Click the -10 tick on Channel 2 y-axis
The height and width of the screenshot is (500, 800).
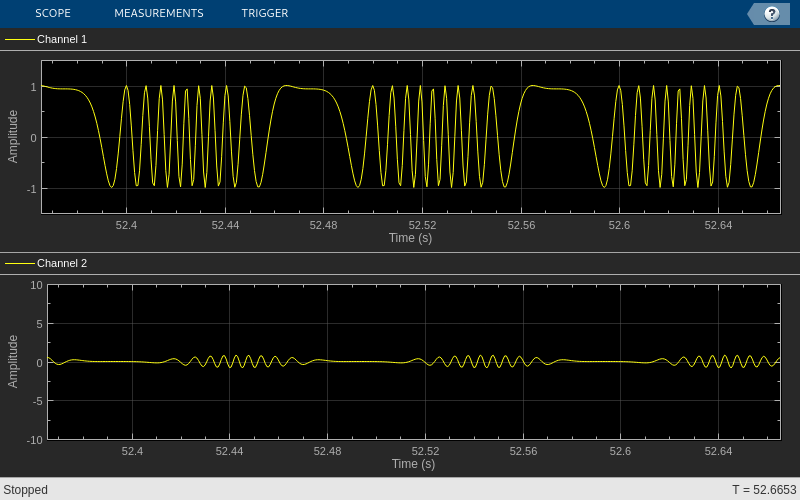[x=34, y=440]
